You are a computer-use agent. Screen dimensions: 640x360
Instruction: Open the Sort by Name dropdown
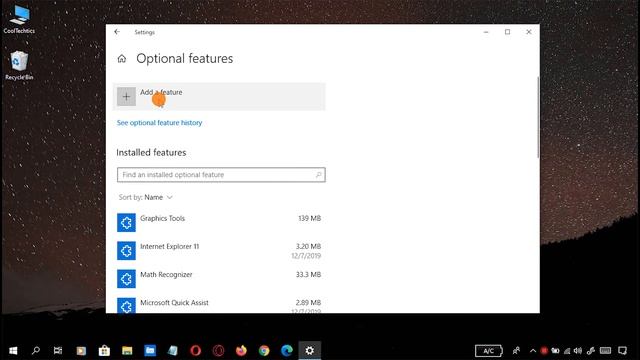[146, 198]
